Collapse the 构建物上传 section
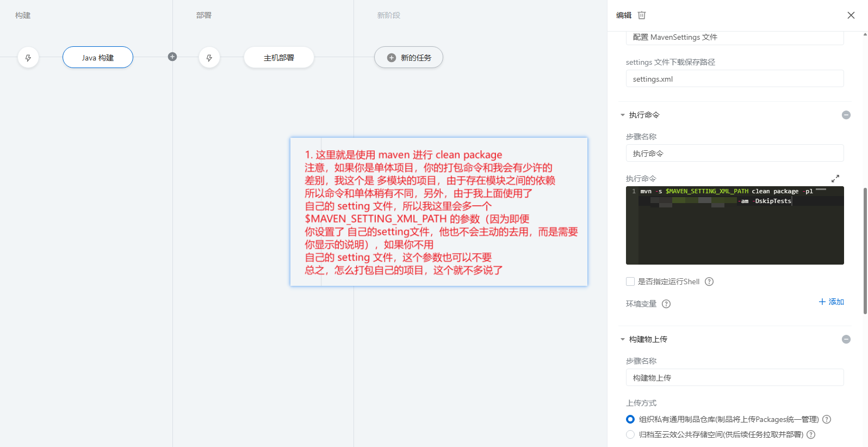Viewport: 868px width, 447px height. [623, 339]
